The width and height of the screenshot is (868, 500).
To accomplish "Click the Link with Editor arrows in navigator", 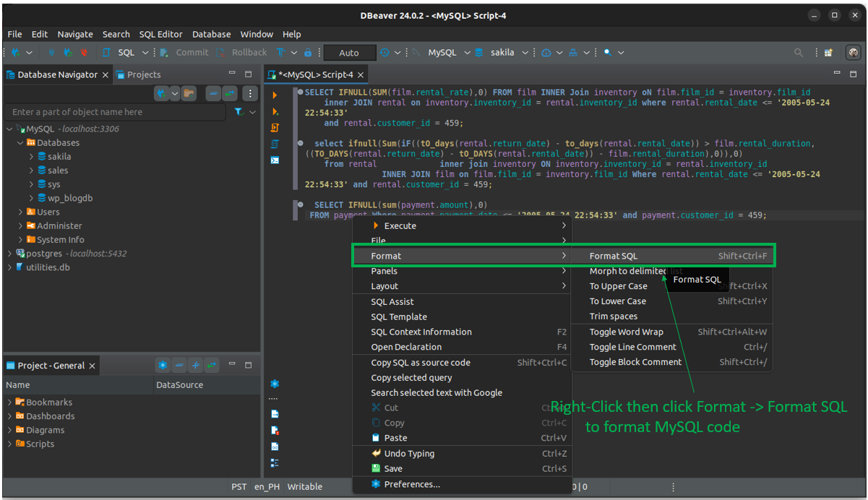I will [x=230, y=93].
